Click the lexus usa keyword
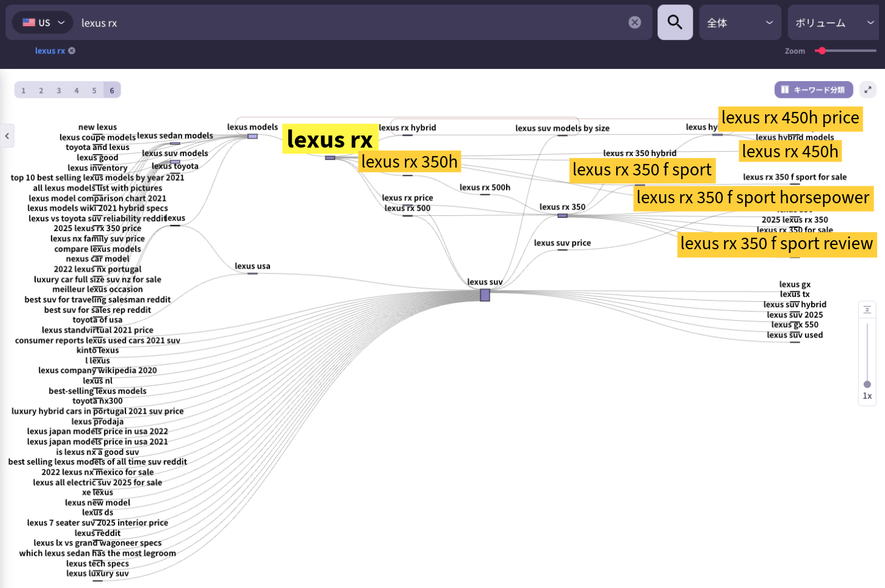885x588 pixels. pyautogui.click(x=252, y=266)
